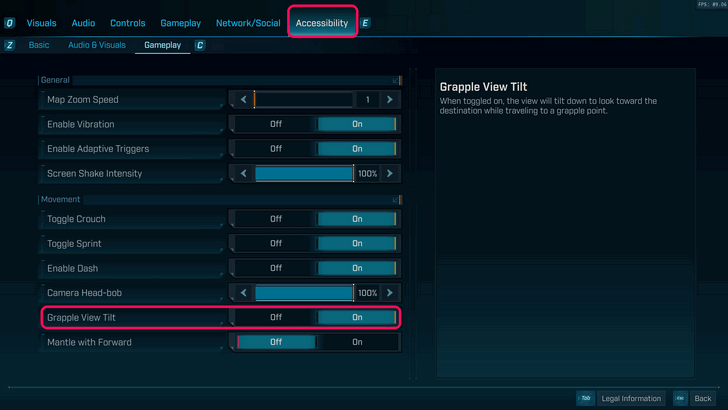
Task: Select the Gameplay sub-tab under Accessibility
Action: [x=162, y=45]
